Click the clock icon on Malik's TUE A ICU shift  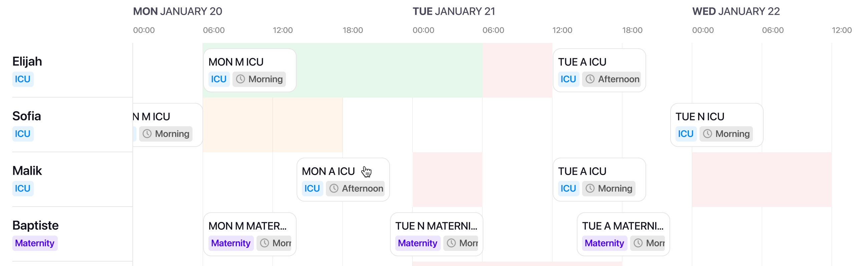click(x=590, y=189)
